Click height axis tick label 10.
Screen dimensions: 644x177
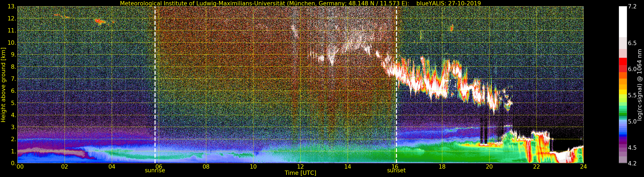pyautogui.click(x=12, y=43)
